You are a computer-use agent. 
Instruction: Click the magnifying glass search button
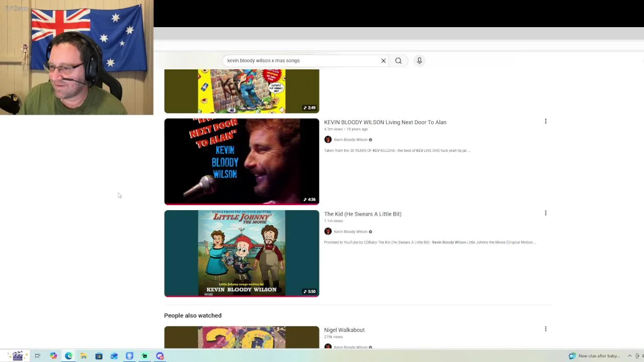pyautogui.click(x=398, y=61)
